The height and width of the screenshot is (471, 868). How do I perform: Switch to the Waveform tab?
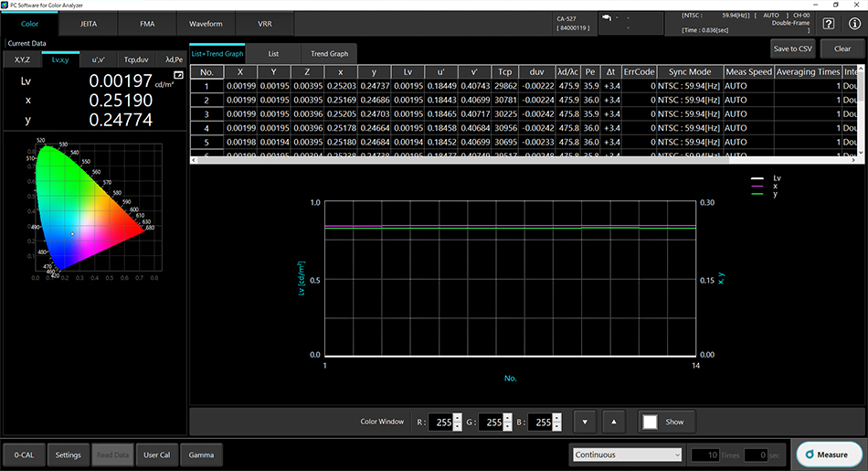pos(206,24)
